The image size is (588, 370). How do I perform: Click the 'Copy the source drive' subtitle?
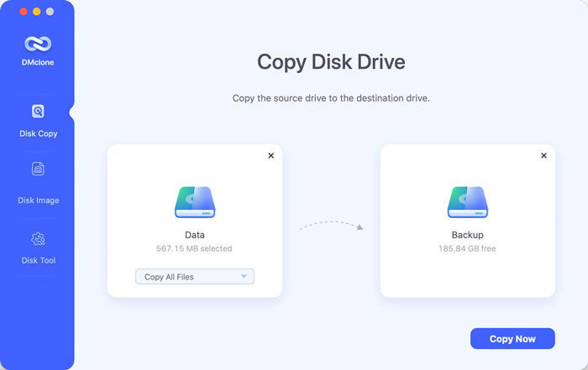point(331,98)
